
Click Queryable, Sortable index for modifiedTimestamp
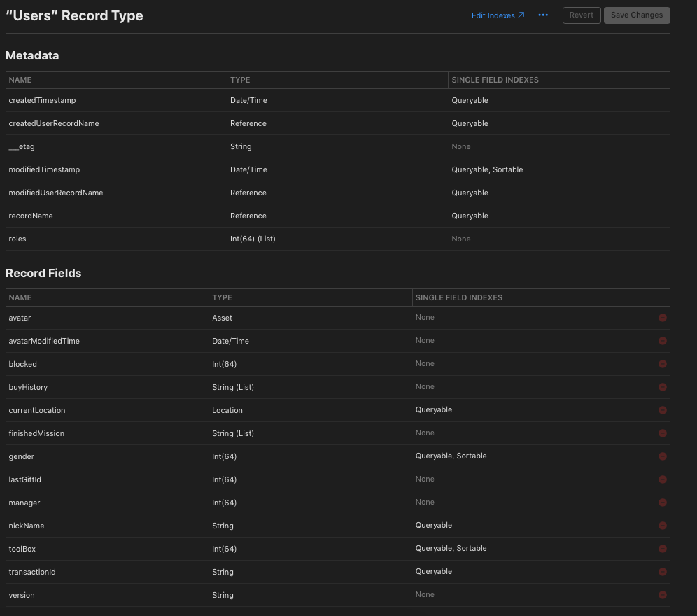coord(487,170)
